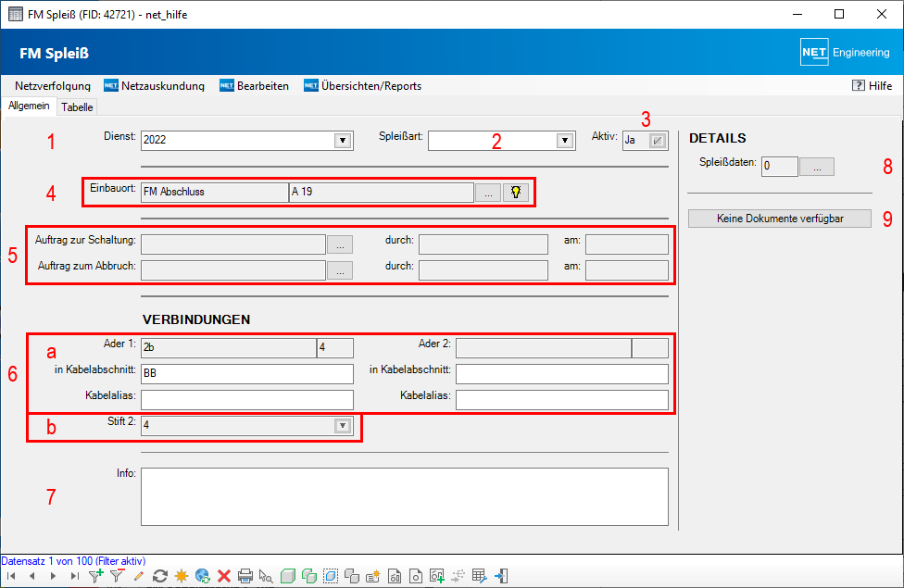Click the single green cube icon
Screen dimensions: 904x588
coord(288,575)
